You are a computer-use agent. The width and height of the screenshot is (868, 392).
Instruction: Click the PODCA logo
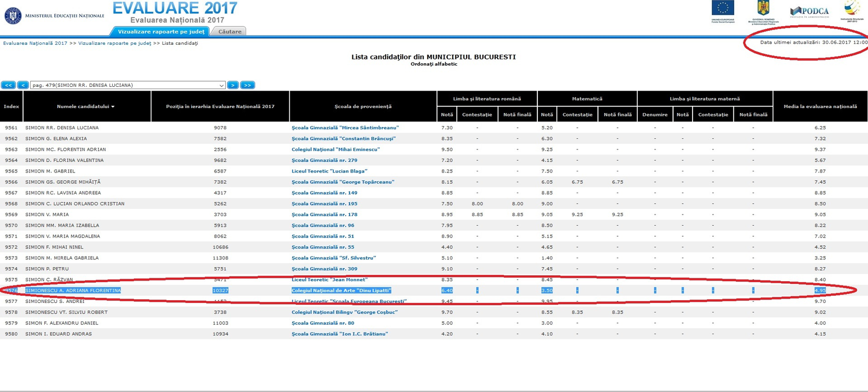click(x=809, y=12)
